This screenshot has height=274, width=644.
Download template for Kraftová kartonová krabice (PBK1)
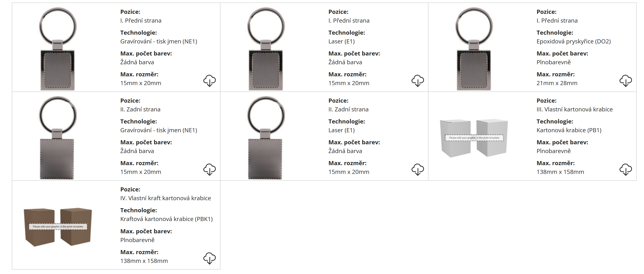[210, 258]
